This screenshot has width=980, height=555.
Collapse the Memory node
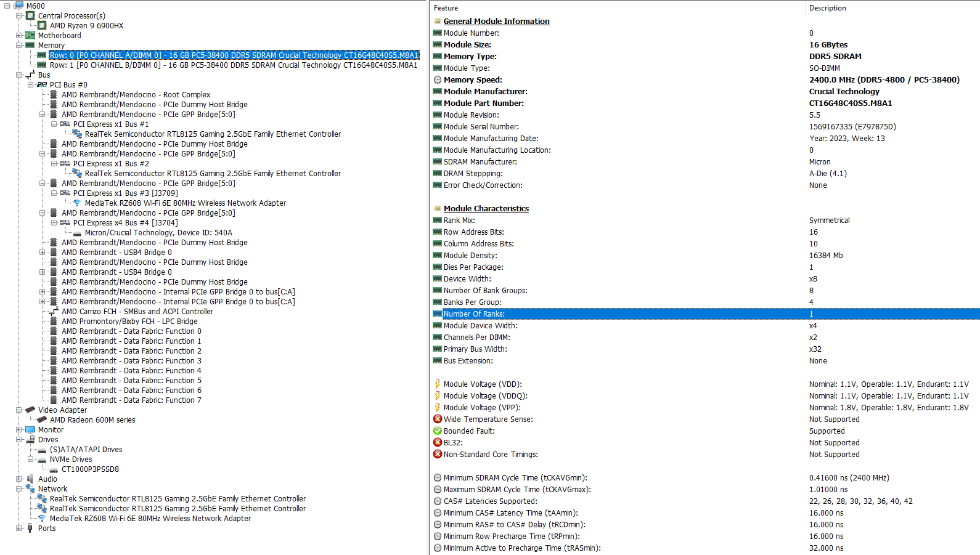[x=19, y=45]
